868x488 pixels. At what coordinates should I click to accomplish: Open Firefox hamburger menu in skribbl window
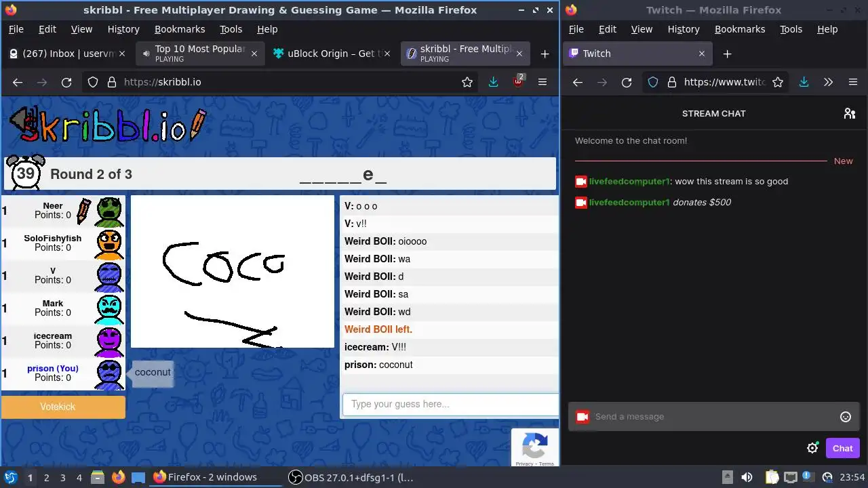[x=542, y=82]
